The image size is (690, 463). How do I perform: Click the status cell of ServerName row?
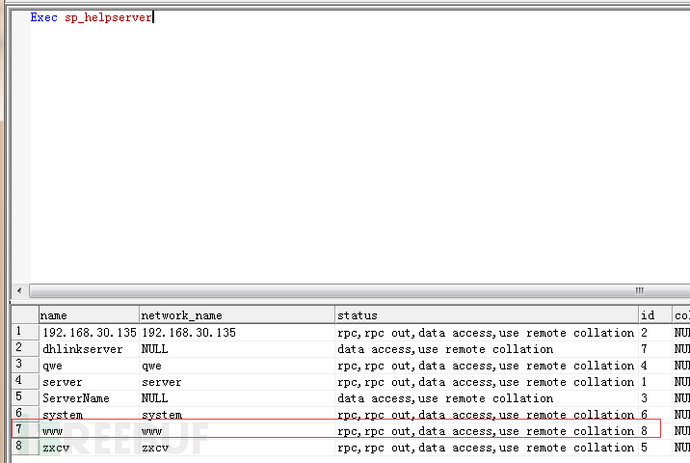pos(487,398)
